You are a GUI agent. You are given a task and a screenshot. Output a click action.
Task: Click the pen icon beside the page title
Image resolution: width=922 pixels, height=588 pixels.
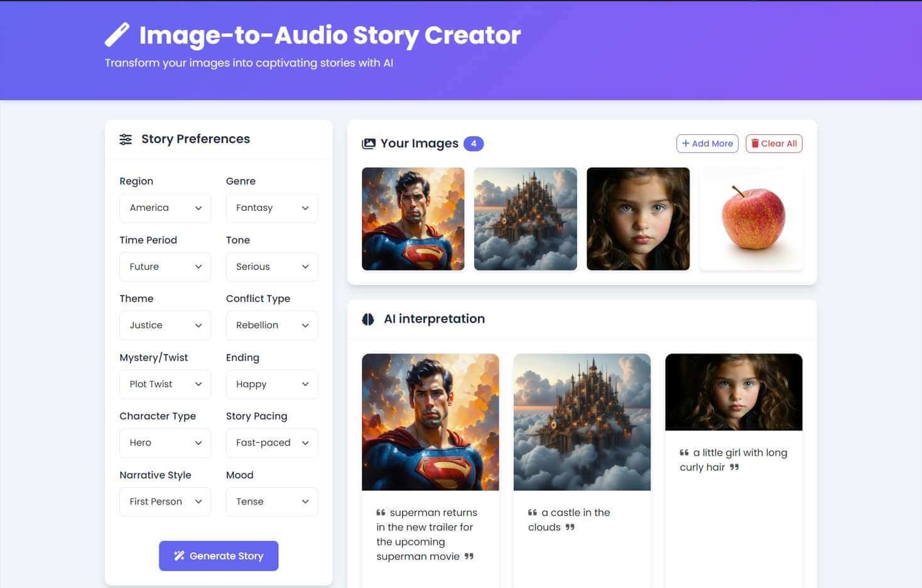click(117, 35)
